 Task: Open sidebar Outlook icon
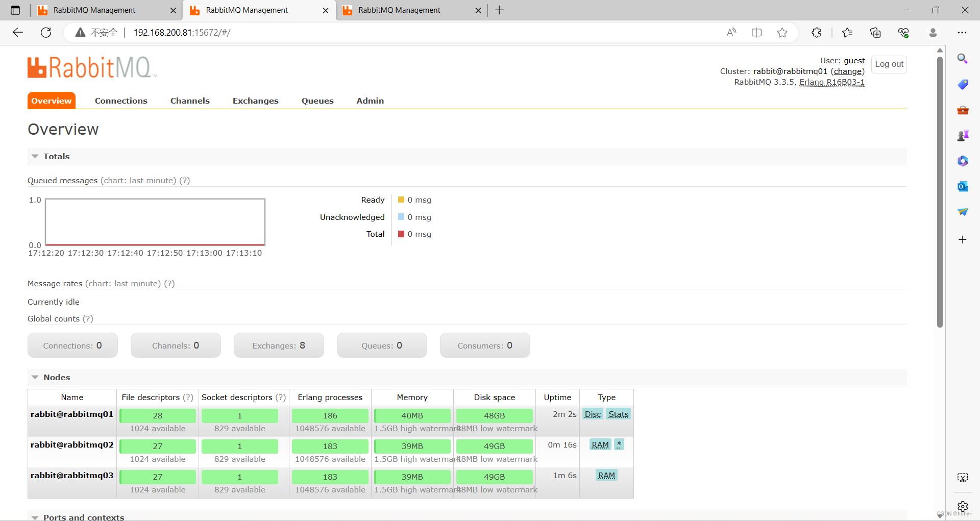(x=963, y=186)
